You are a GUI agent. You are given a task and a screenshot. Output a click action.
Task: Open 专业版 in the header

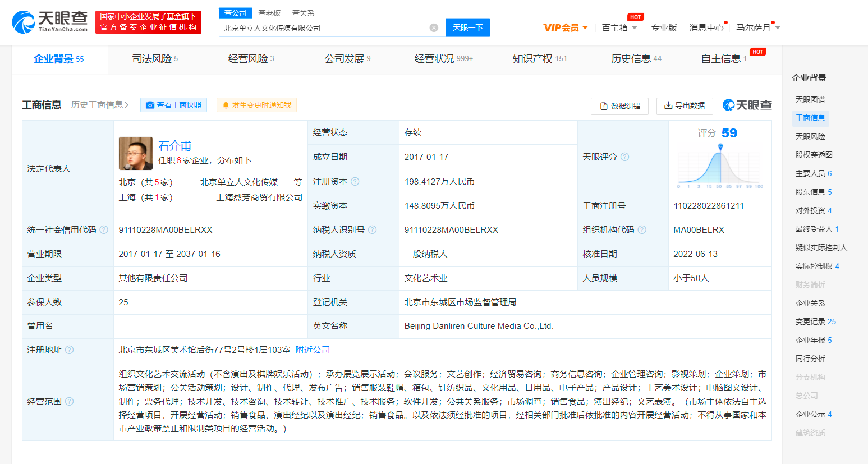pos(664,27)
